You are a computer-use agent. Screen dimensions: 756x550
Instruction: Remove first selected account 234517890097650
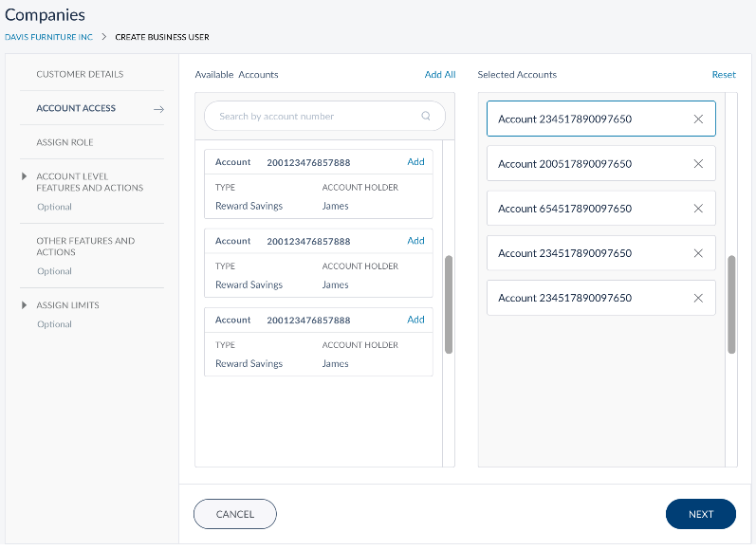(x=698, y=119)
